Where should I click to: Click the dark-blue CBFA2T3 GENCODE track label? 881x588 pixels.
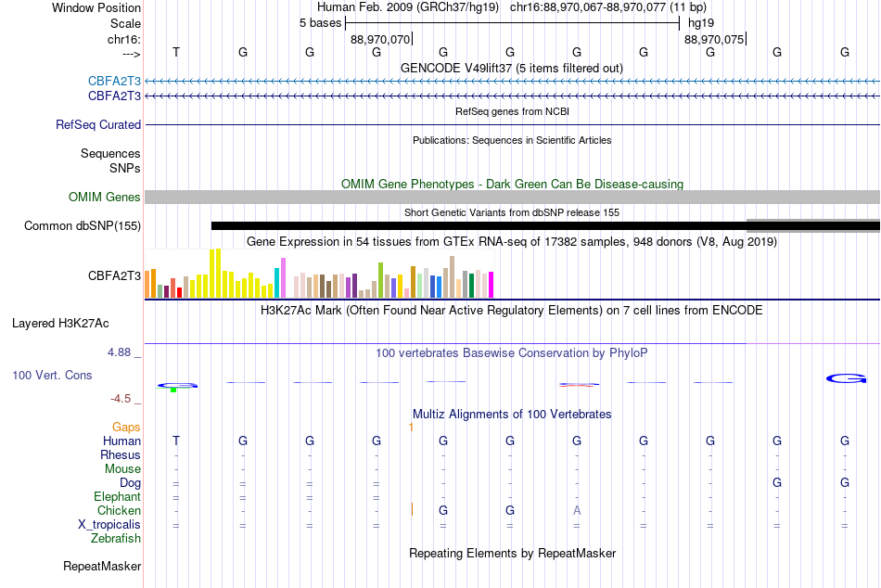[x=114, y=96]
